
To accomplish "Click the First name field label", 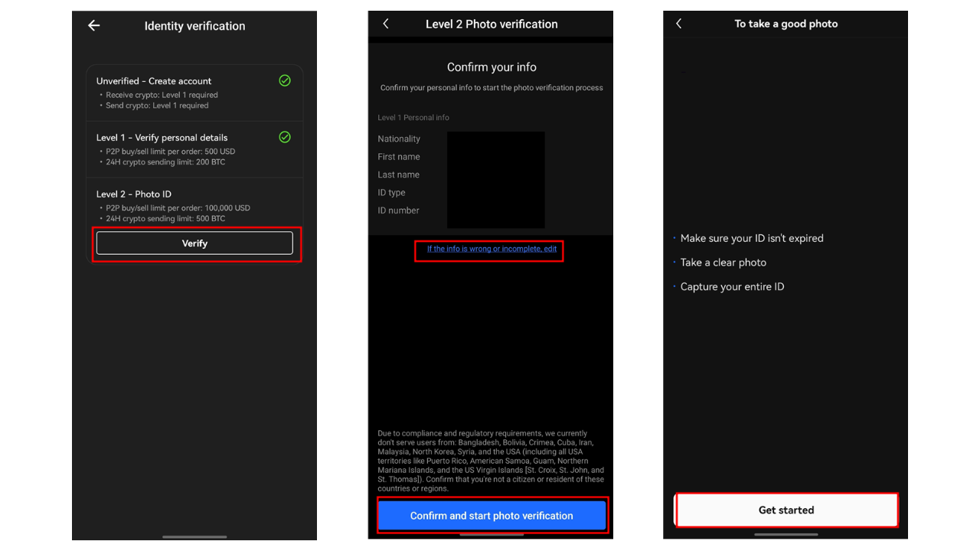I will tap(399, 157).
